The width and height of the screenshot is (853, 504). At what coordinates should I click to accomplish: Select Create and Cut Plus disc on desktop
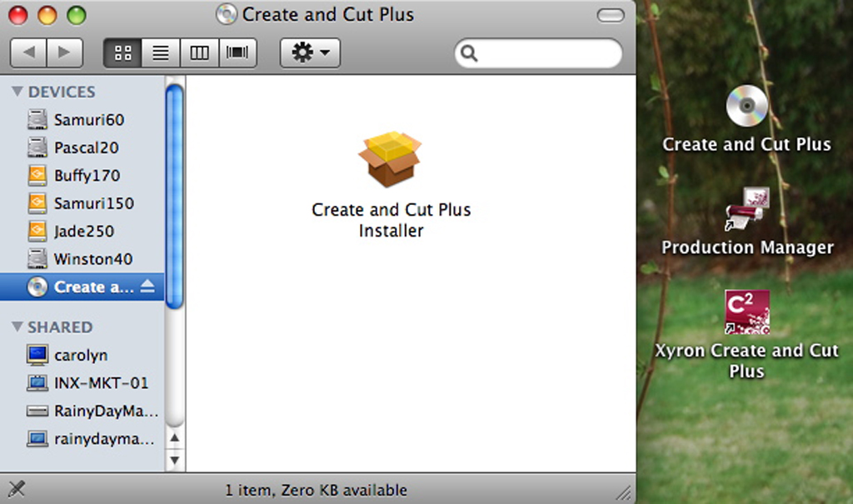click(746, 106)
